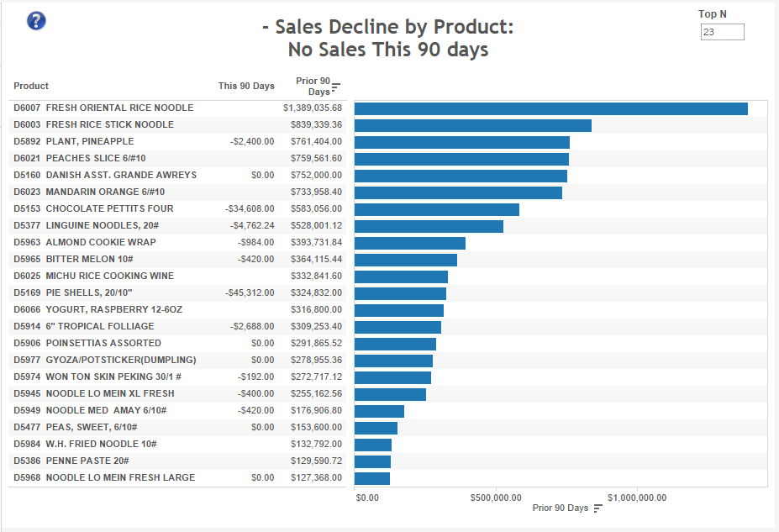This screenshot has width=779, height=532.
Task: Click the blue help question mark icon
Action: point(36,21)
